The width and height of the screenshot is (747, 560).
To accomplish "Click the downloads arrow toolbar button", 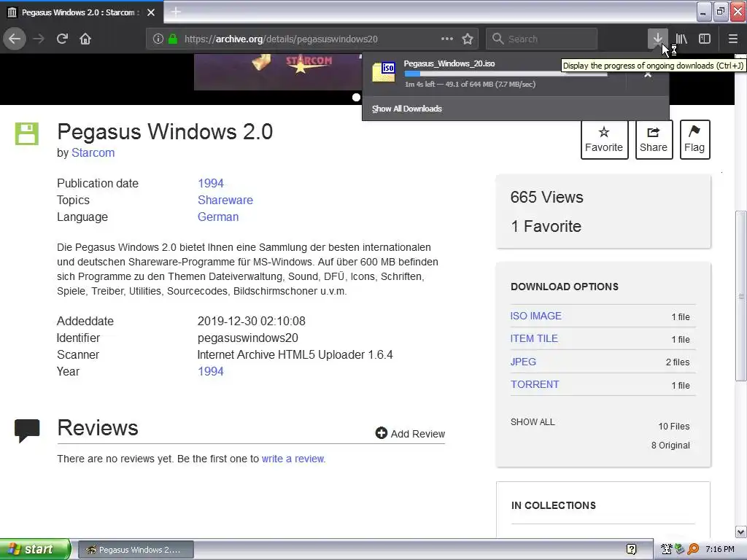I will coord(657,39).
